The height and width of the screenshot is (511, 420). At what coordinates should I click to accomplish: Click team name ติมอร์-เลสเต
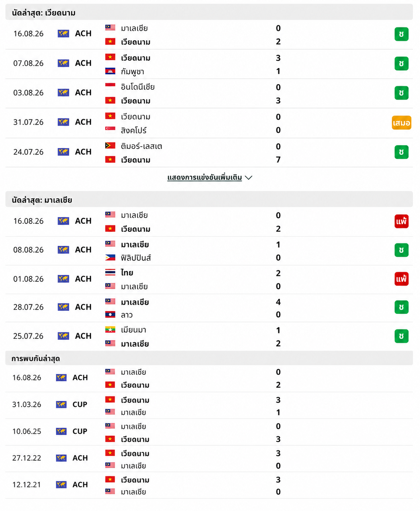(141, 146)
